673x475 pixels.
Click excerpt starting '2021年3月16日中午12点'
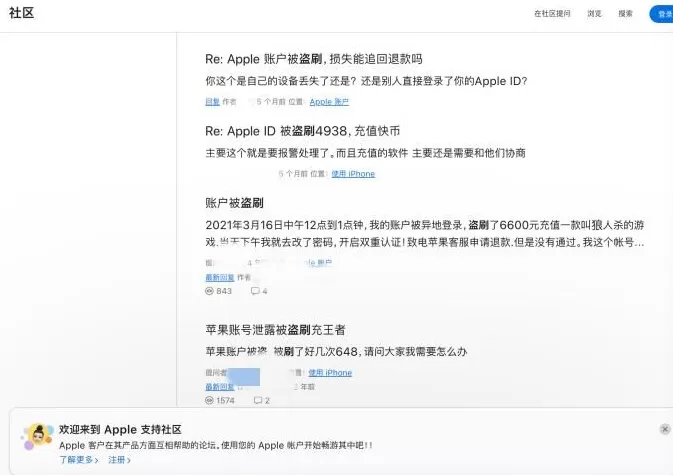click(425, 233)
